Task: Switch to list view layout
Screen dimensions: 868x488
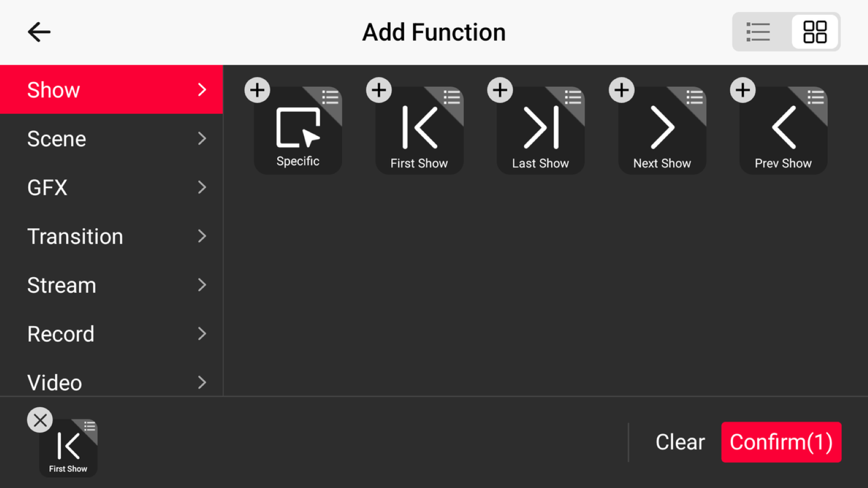Action: pyautogui.click(x=758, y=32)
